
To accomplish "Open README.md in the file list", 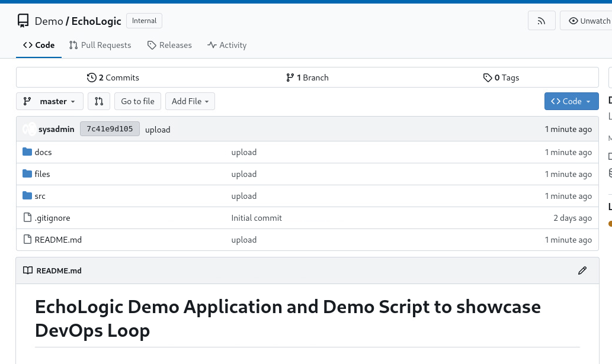I will [58, 240].
